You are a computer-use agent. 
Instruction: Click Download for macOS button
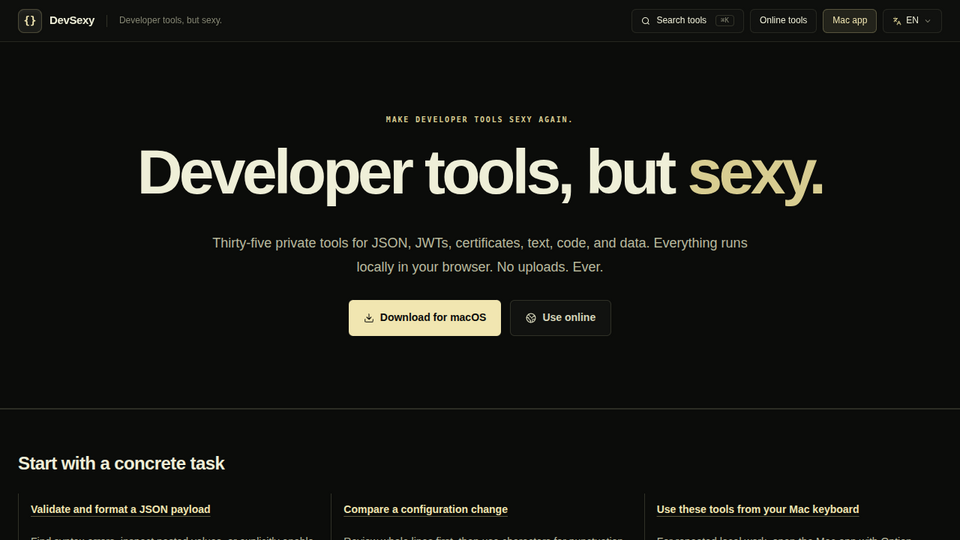click(424, 318)
